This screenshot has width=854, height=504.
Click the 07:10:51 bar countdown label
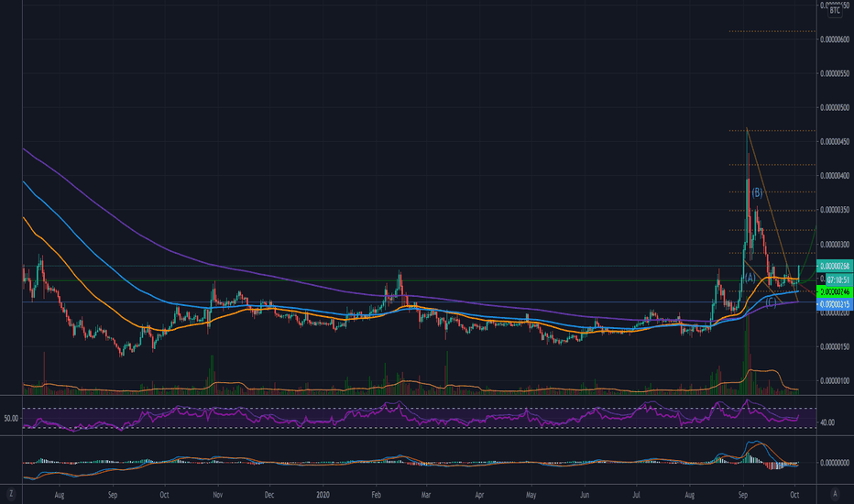[838, 279]
